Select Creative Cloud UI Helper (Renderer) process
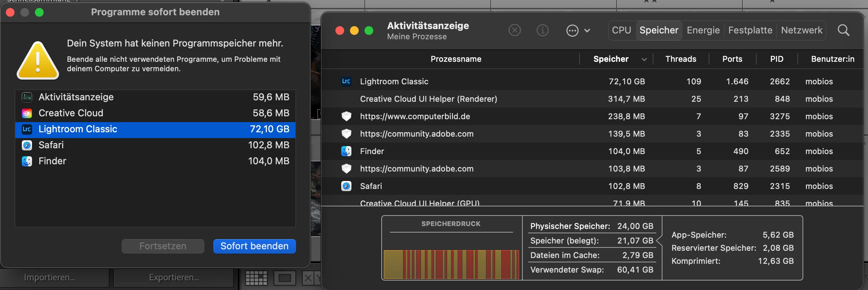 tap(592, 99)
